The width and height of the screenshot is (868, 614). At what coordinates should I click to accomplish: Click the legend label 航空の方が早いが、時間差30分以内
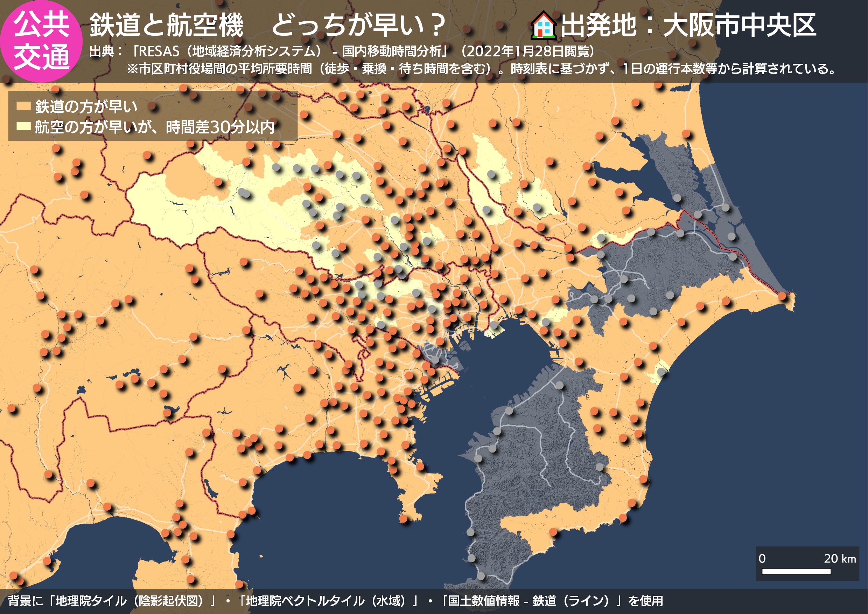[x=154, y=127]
